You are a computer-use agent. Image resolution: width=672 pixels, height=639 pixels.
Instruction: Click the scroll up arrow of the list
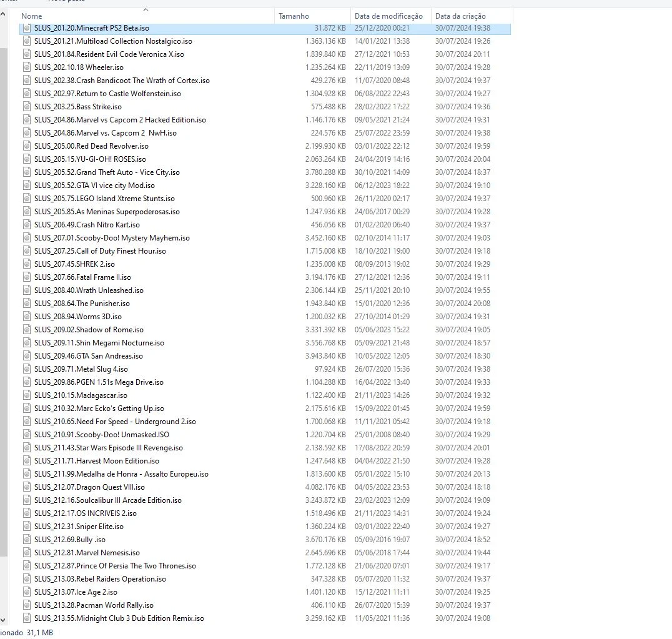[3, 14]
